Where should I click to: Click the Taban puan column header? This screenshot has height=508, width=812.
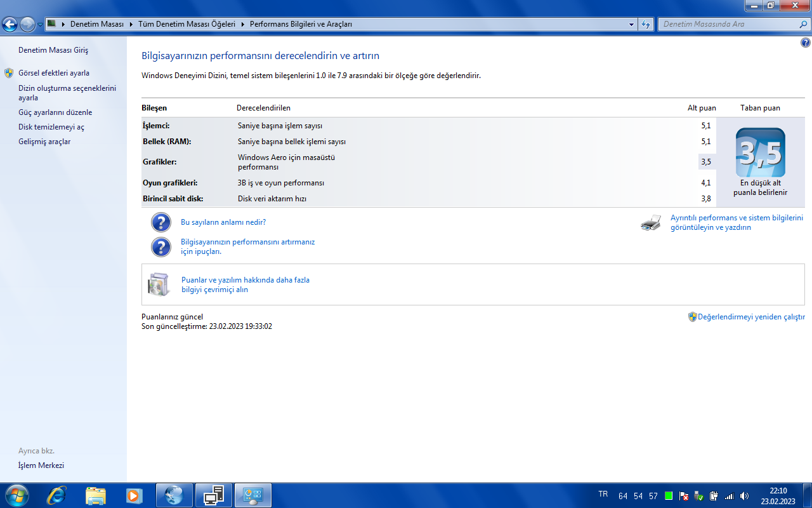coord(760,108)
